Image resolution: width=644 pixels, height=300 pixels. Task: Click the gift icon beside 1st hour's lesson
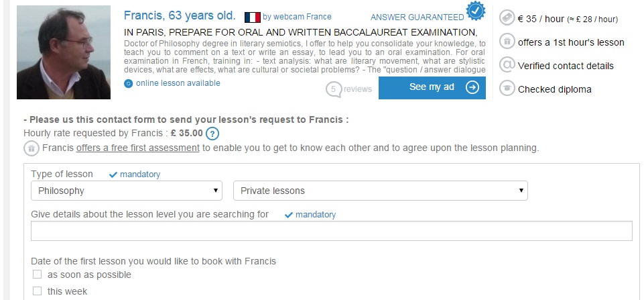(507, 42)
